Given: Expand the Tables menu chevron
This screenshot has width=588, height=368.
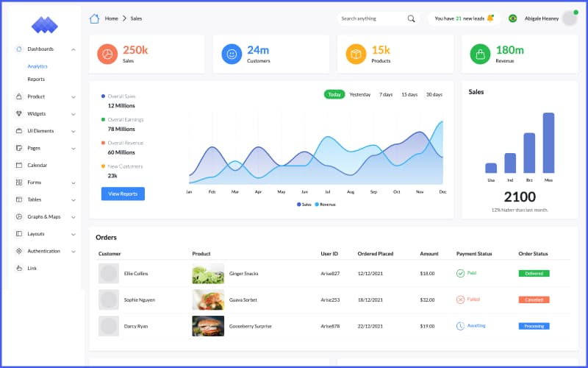Looking at the screenshot, I should (x=73, y=200).
